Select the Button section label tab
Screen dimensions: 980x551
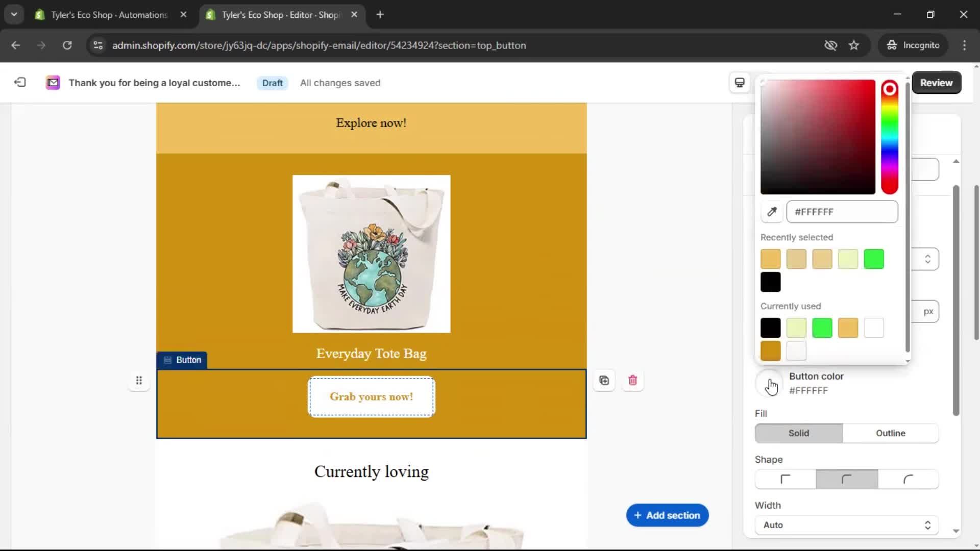click(182, 360)
